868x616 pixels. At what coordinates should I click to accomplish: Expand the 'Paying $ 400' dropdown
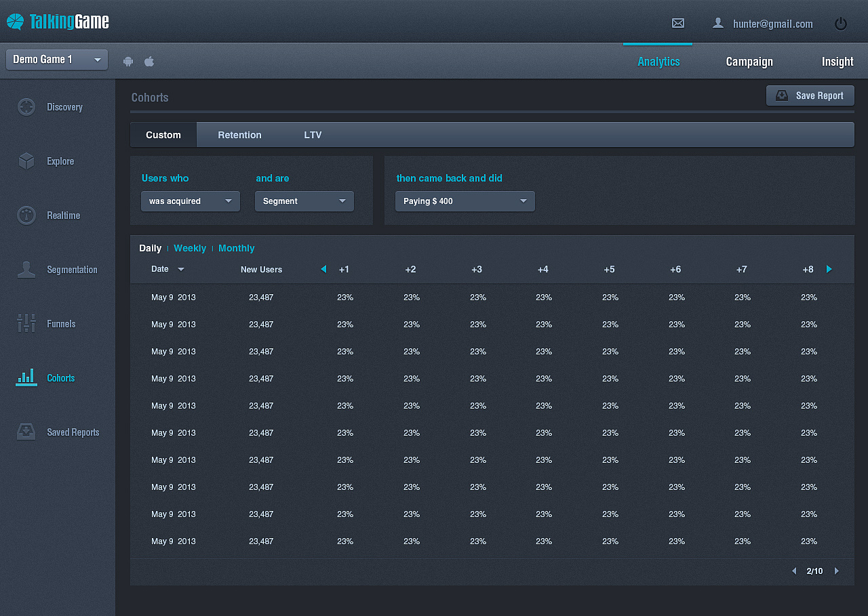pyautogui.click(x=465, y=201)
